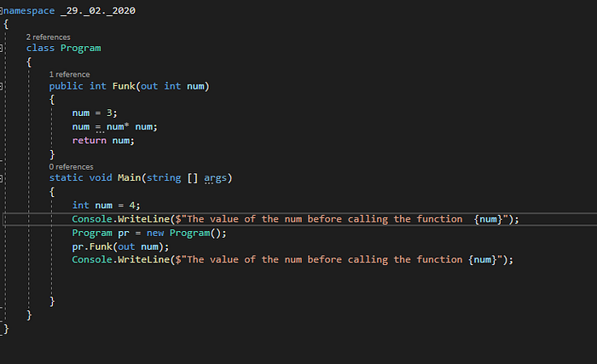Click the last Console.WriteLine statement
This screenshot has height=364, width=597.
click(293, 260)
